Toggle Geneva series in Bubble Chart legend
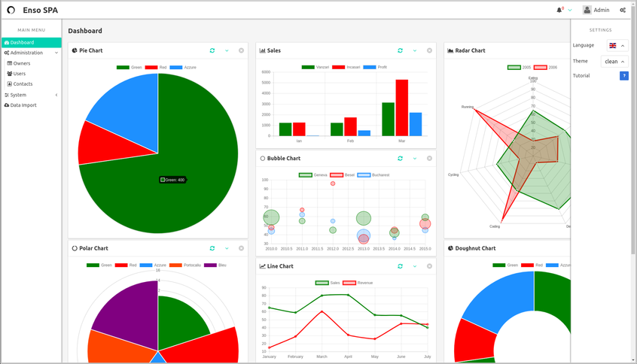 pos(312,175)
